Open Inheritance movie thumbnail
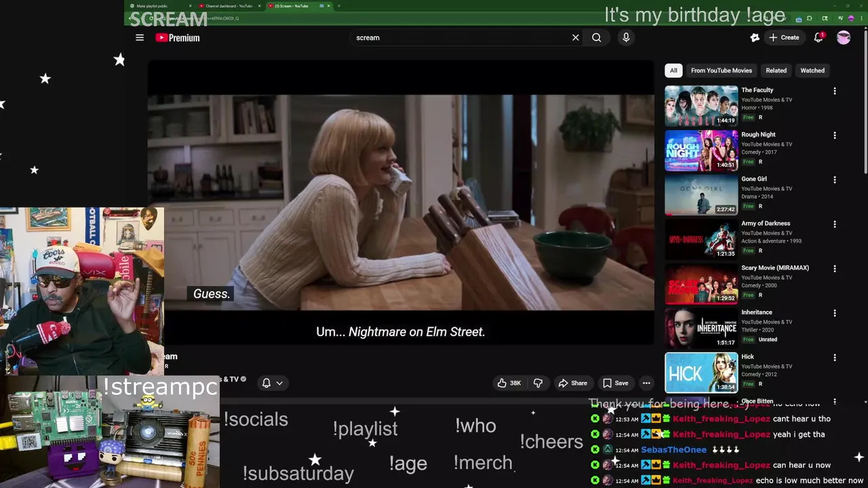The image size is (868, 488). [x=701, y=328]
